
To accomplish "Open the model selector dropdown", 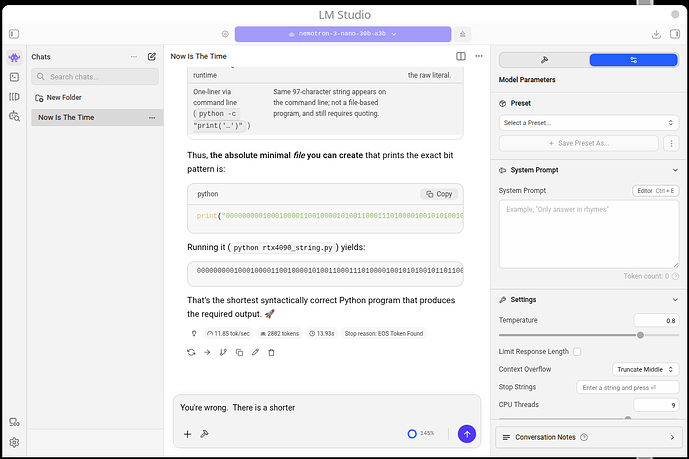I will point(343,34).
